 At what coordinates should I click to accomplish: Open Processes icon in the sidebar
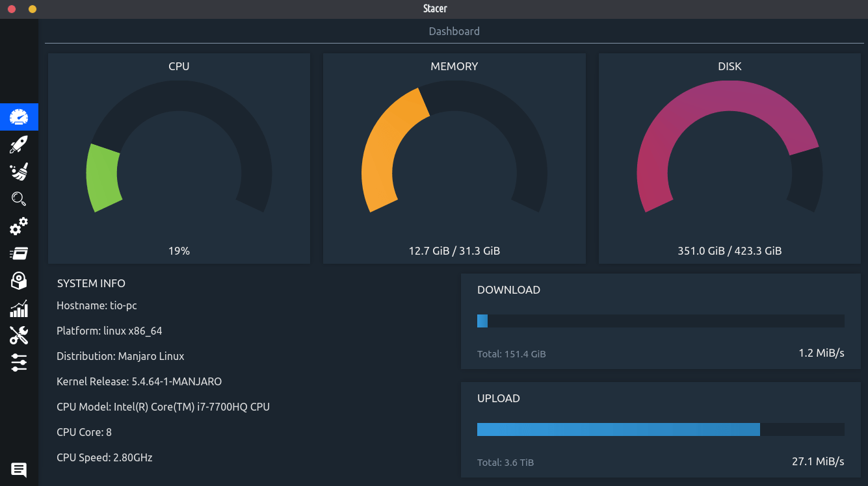pyautogui.click(x=19, y=253)
